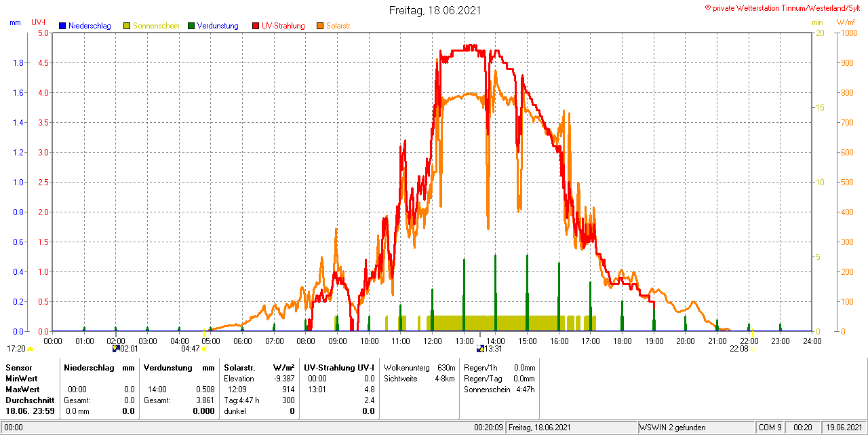Click the moon marker at 13:31
The height and width of the screenshot is (435, 868).
tap(480, 348)
